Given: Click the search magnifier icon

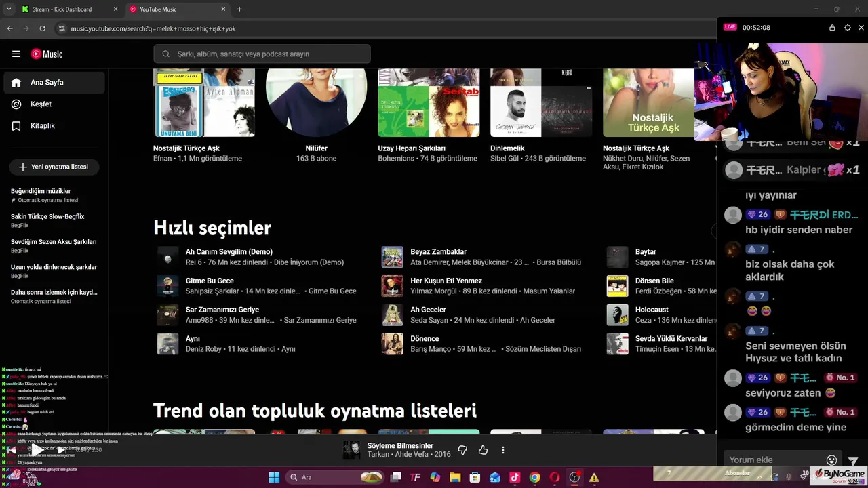Looking at the screenshot, I should click(165, 54).
